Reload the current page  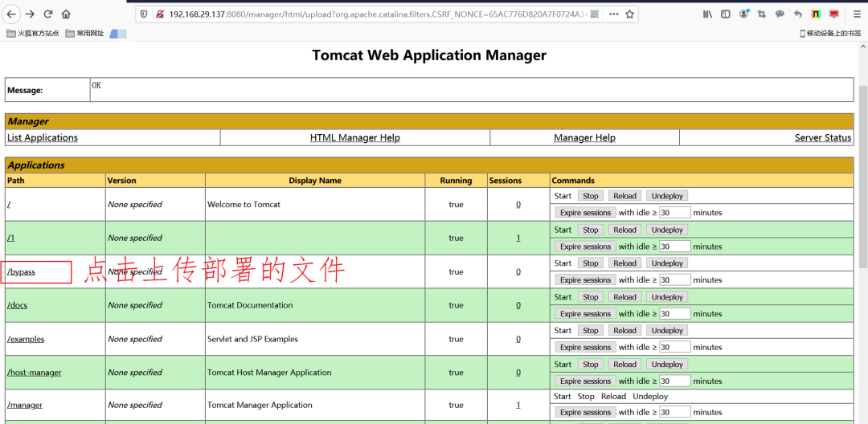(x=48, y=14)
